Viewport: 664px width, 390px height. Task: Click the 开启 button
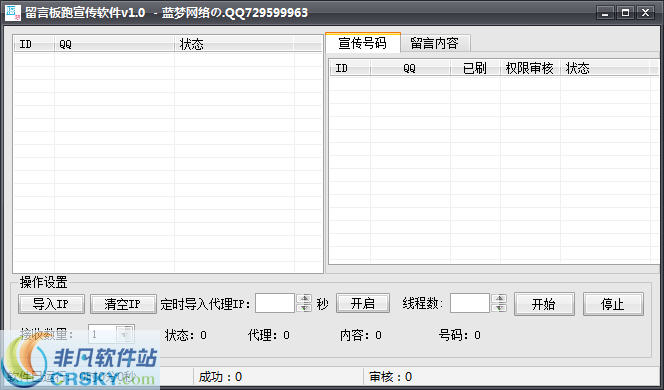click(363, 303)
